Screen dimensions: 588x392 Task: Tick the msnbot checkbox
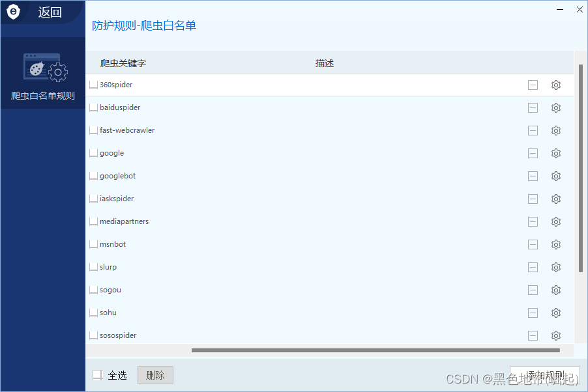click(x=93, y=245)
